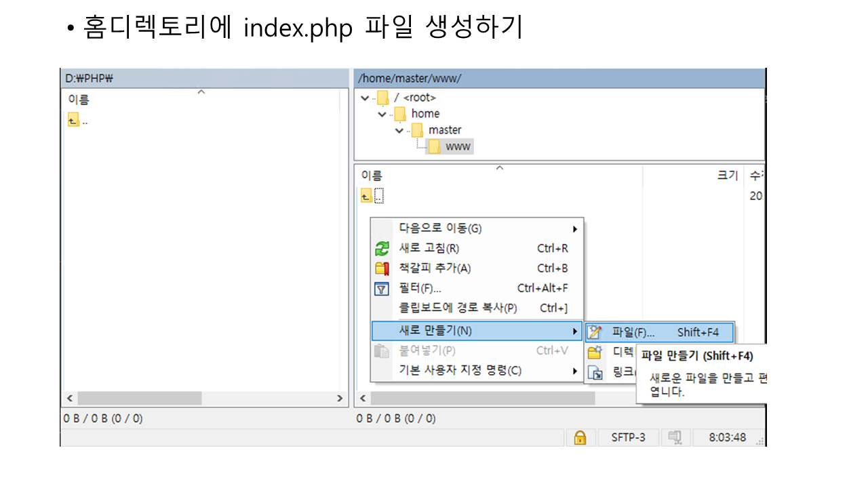This screenshot has height=488, width=868.
Task: Click the Add Bookmark (책갈피 추가) icon
Action: tap(382, 268)
